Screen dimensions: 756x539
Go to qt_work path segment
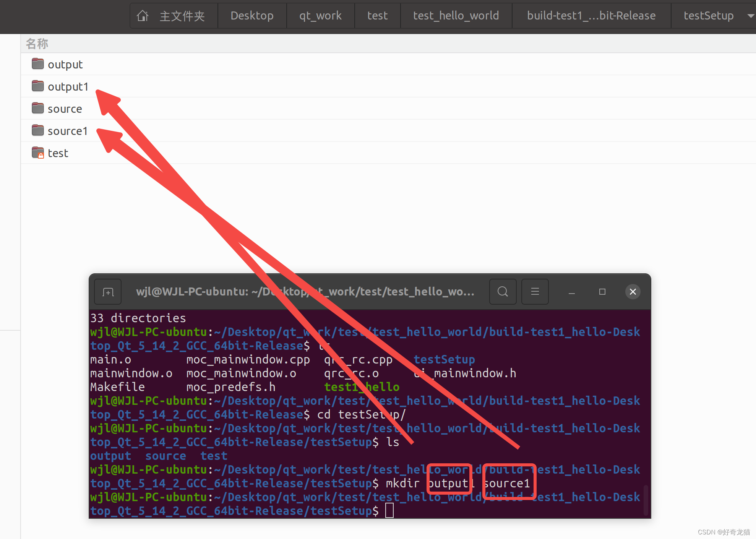(x=320, y=16)
